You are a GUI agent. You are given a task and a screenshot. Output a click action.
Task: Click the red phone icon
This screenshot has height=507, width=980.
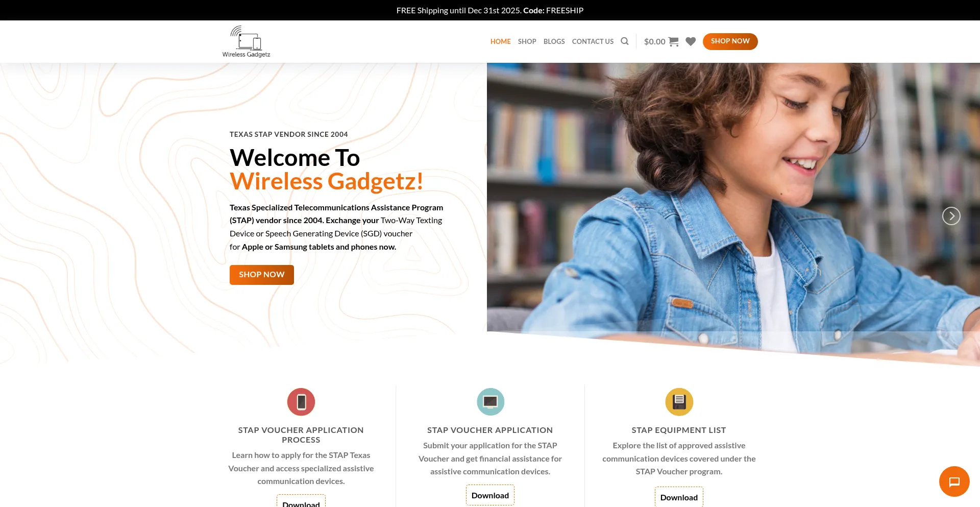tap(301, 402)
